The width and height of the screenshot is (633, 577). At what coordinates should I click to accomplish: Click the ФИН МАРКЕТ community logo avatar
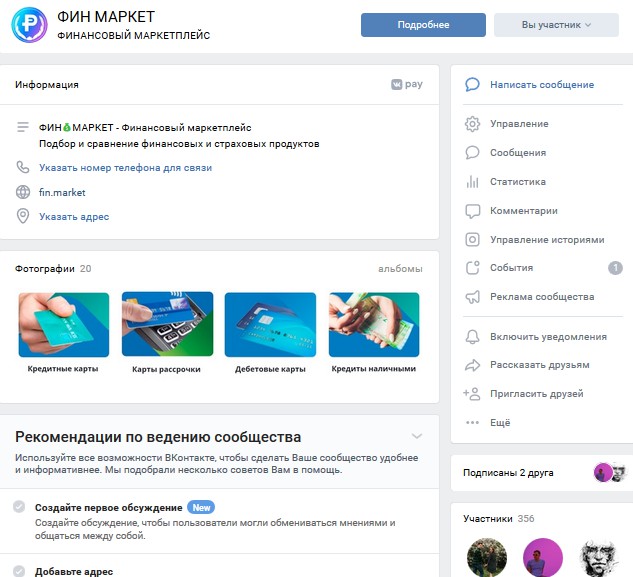click(29, 25)
